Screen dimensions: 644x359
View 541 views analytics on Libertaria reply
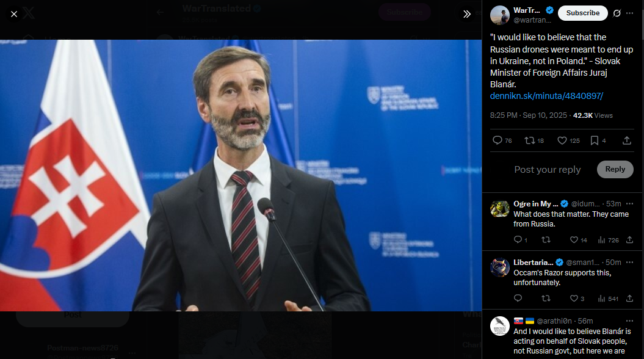pyautogui.click(x=608, y=298)
